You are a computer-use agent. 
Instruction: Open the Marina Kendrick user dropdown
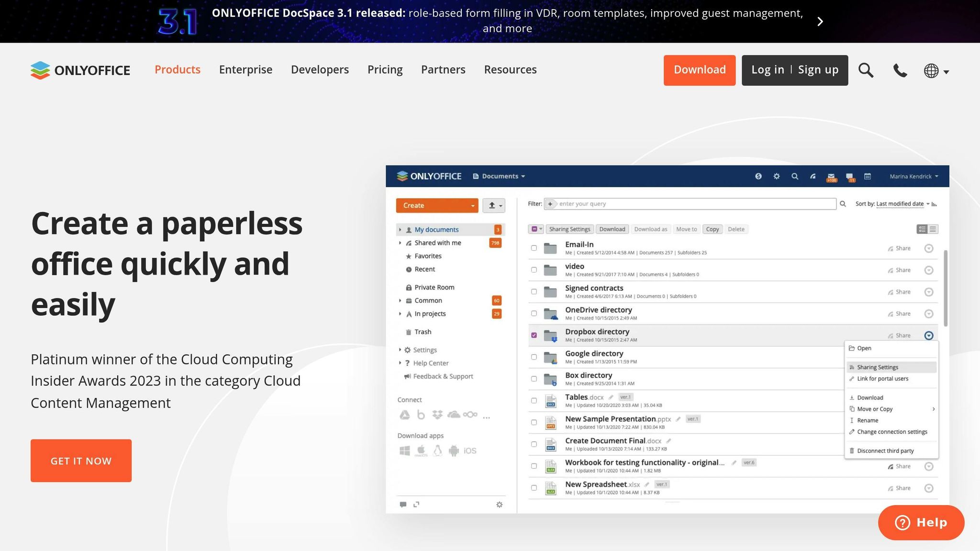(914, 176)
